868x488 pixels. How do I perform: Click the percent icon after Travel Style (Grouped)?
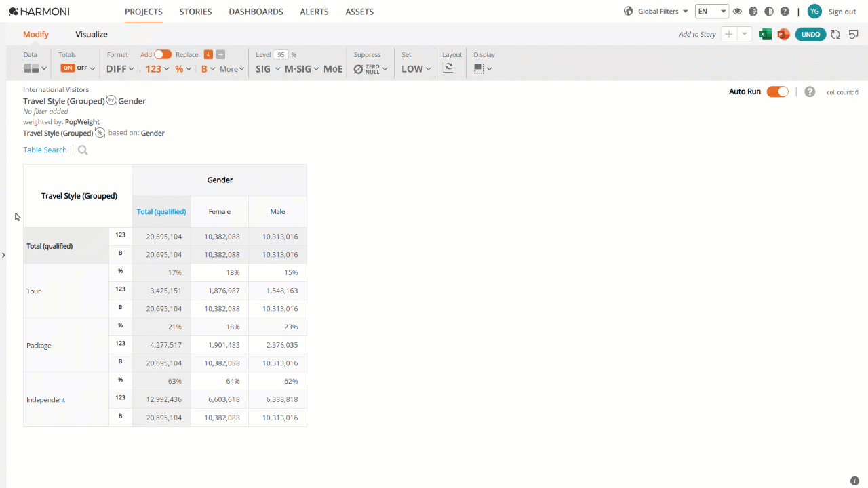pos(100,133)
